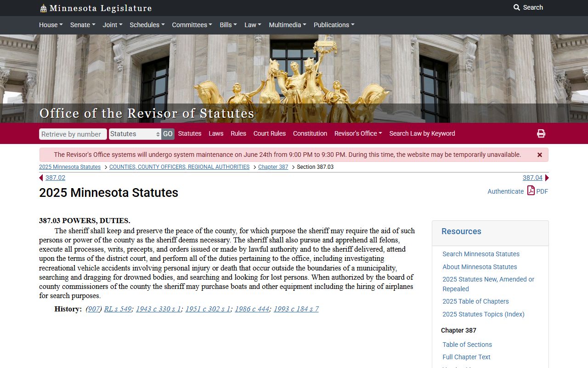Expand the Law dropdown

253,25
